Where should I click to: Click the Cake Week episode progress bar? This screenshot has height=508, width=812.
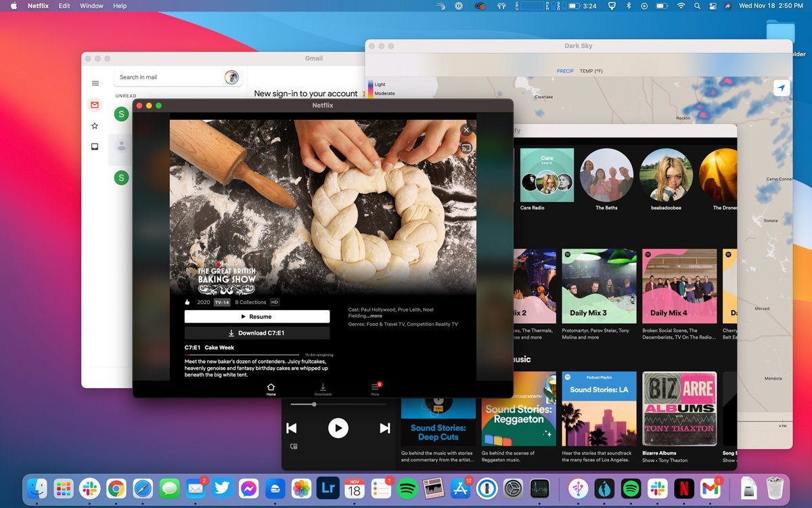(x=242, y=355)
